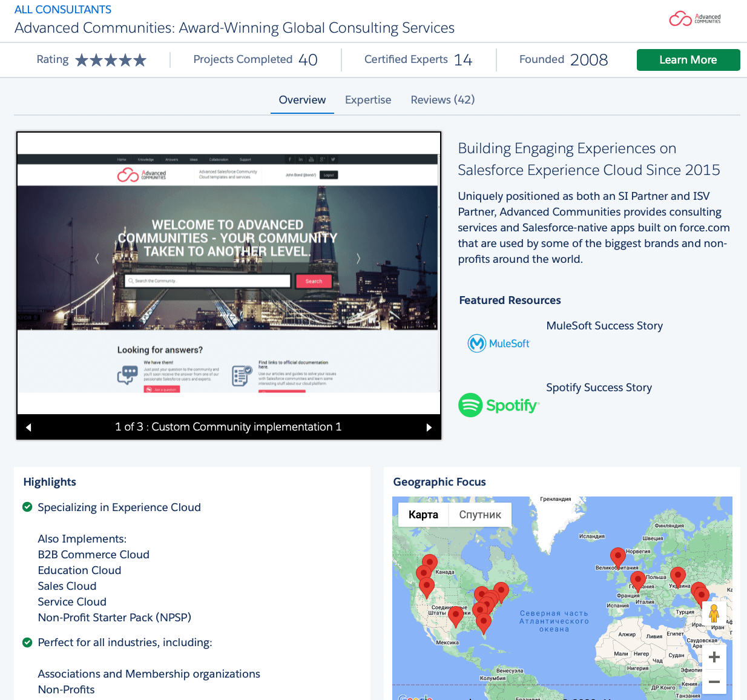The image size is (747, 700).
Task: Click the Street View pegman icon on the map
Action: pos(714,613)
